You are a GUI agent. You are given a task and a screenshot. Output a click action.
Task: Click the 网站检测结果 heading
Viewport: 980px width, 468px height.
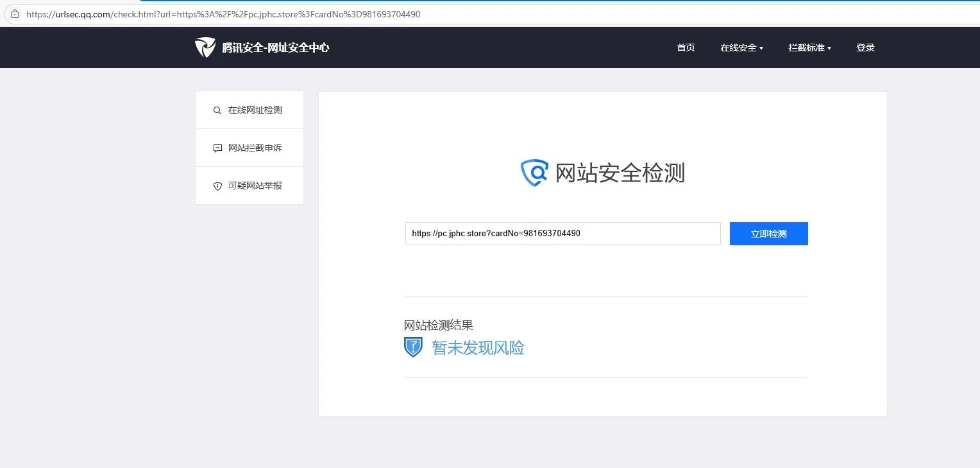[439, 325]
